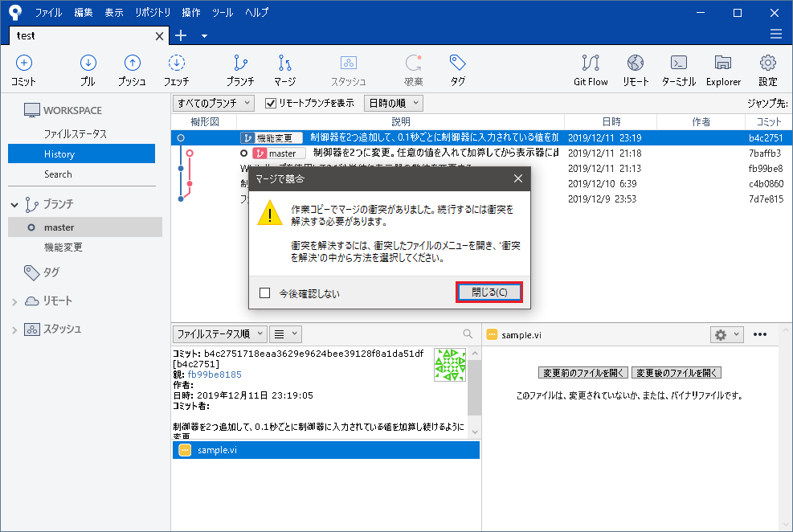Viewport: 793px width, 532px height.
Task: Select the test repository tab
Action: (x=89, y=35)
